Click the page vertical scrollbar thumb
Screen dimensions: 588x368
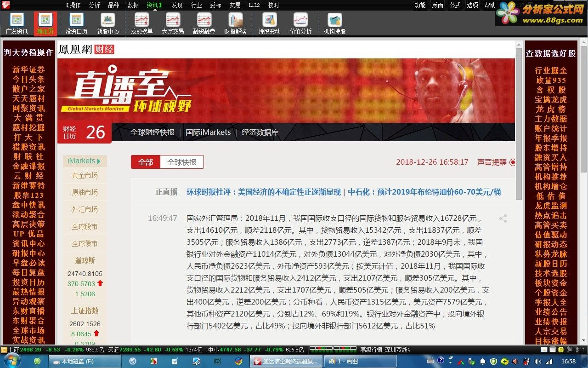click(519, 124)
